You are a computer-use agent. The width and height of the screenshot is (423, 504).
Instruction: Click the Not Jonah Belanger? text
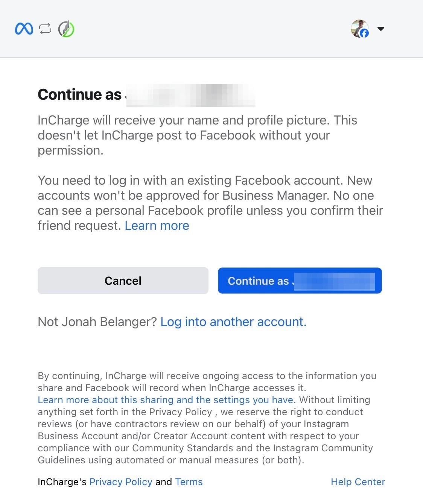coord(97,322)
